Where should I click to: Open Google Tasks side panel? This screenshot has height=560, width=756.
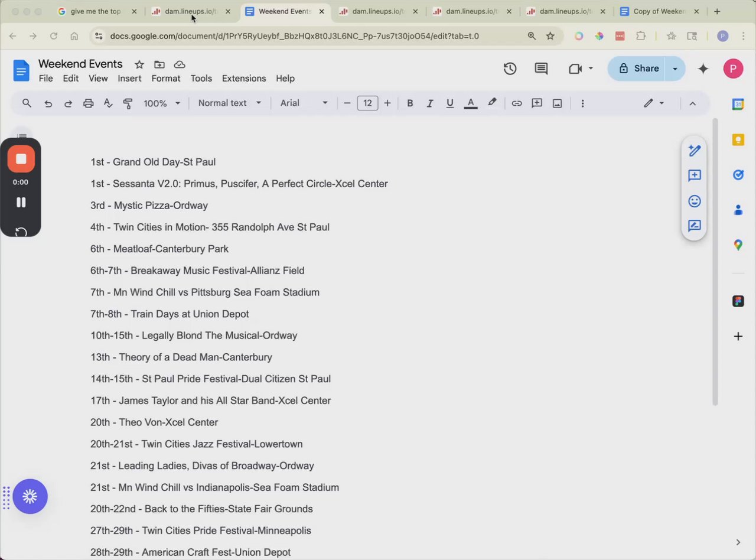(738, 175)
